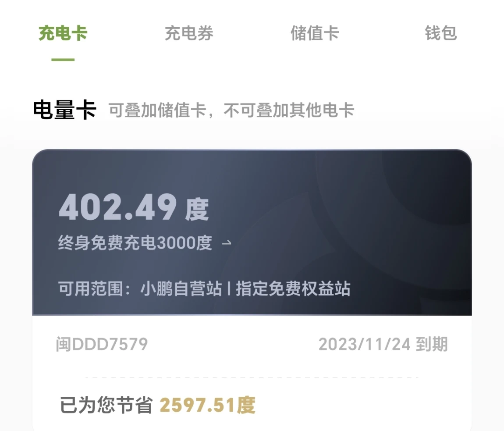
Task: Tap the 可用范围 label
Action: (91, 289)
